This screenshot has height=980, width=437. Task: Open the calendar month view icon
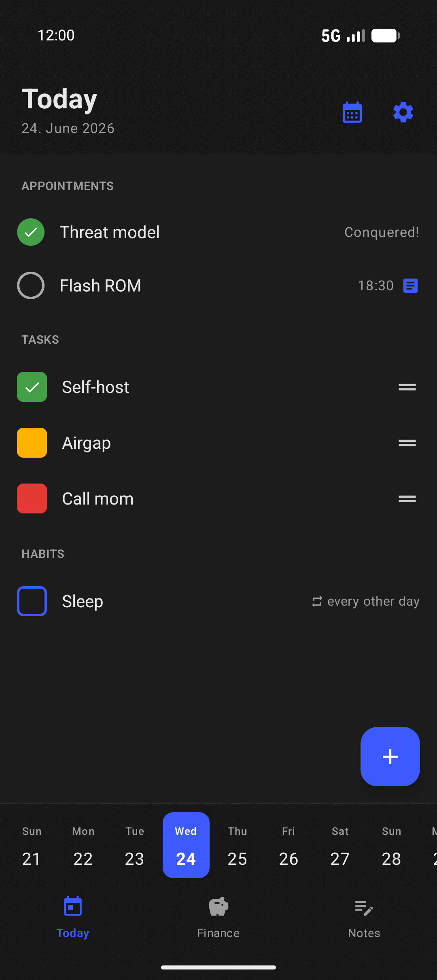tap(352, 112)
